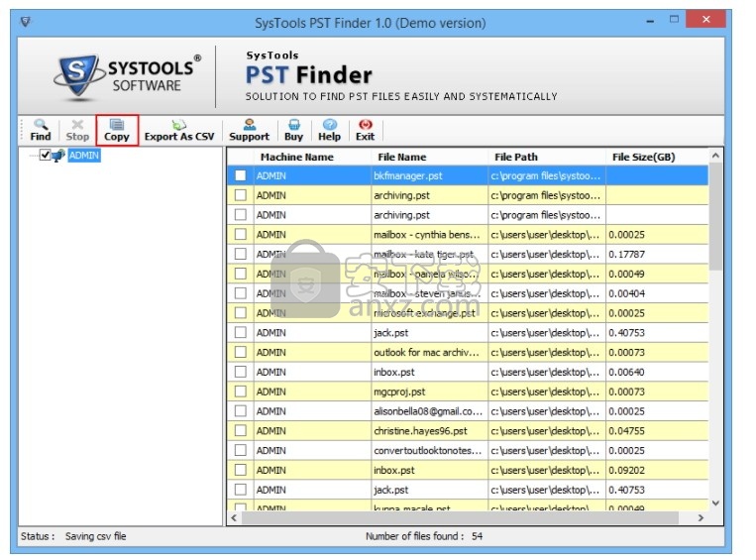Click the horizontal scrollbar left arrow
The image size is (756, 560).
pos(234,517)
